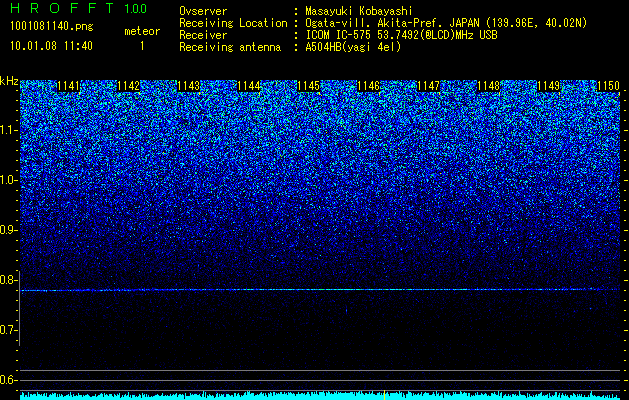
Task: Click the cyan signal power graph at bottom
Action: [320, 396]
